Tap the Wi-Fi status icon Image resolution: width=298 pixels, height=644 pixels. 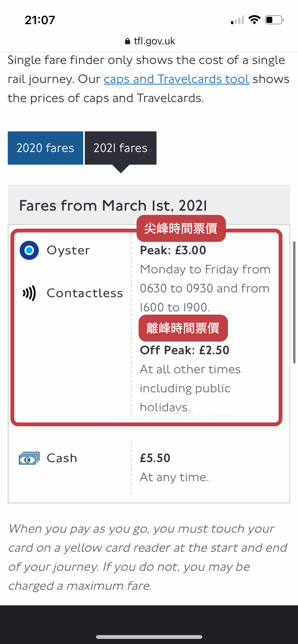[254, 20]
